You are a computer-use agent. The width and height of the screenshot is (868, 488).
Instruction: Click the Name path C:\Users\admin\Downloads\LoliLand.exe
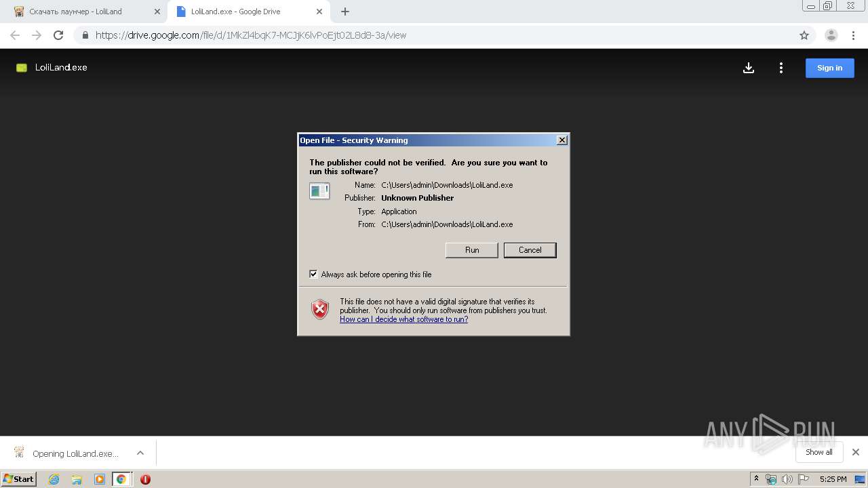click(x=447, y=185)
